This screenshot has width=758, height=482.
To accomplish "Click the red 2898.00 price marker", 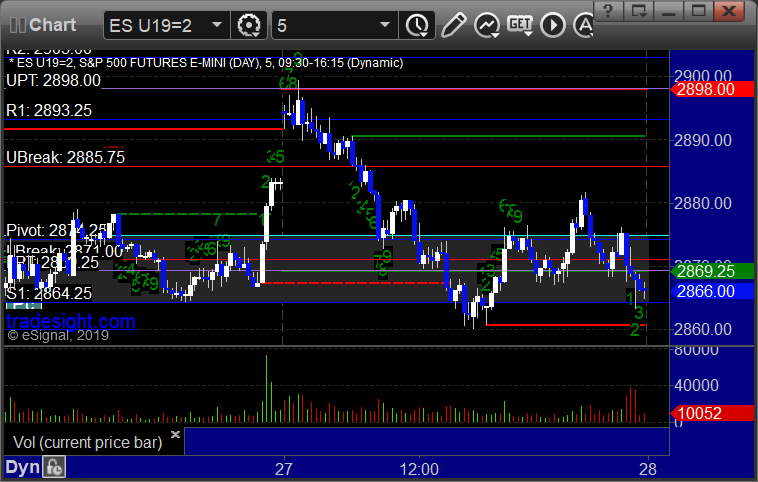I will (712, 89).
